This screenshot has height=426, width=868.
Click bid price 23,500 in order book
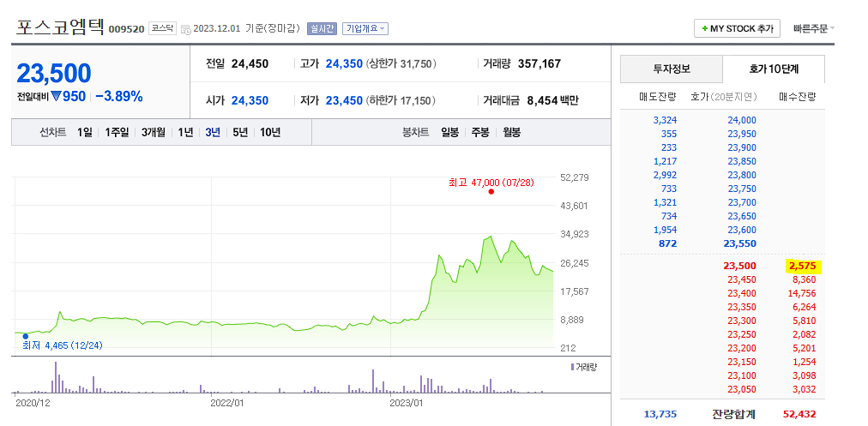(x=740, y=266)
